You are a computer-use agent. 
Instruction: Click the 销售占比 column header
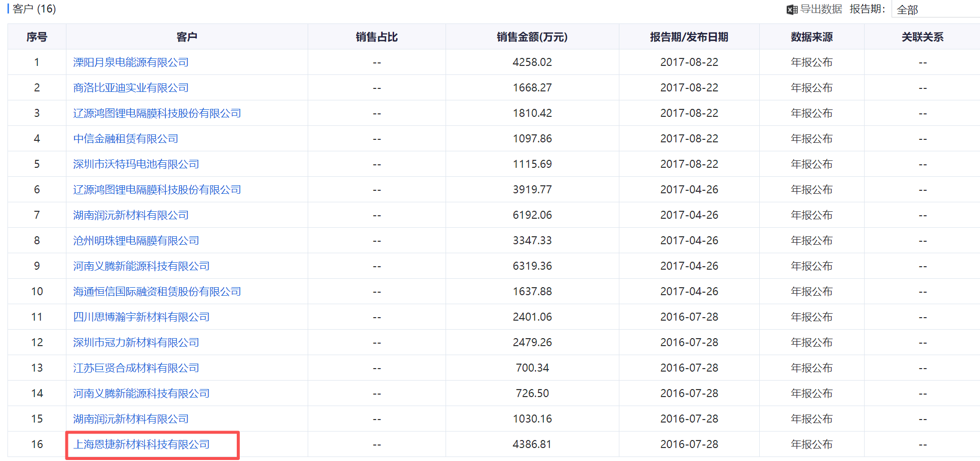coord(377,37)
